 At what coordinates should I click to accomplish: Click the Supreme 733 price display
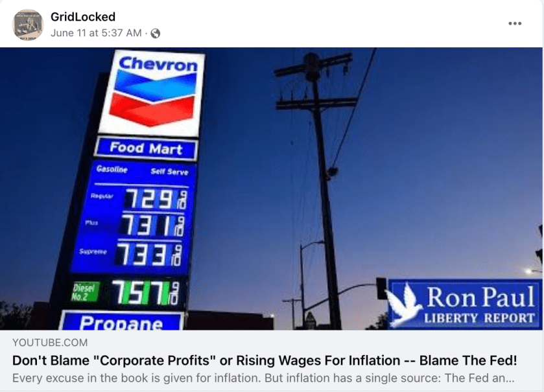click(x=149, y=254)
